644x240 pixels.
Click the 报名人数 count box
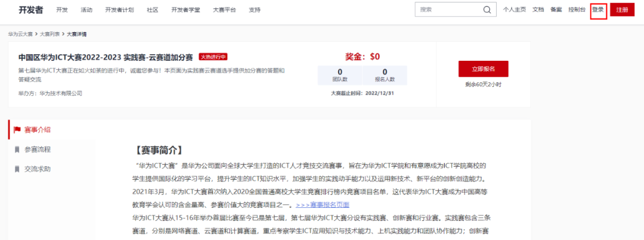(x=385, y=76)
